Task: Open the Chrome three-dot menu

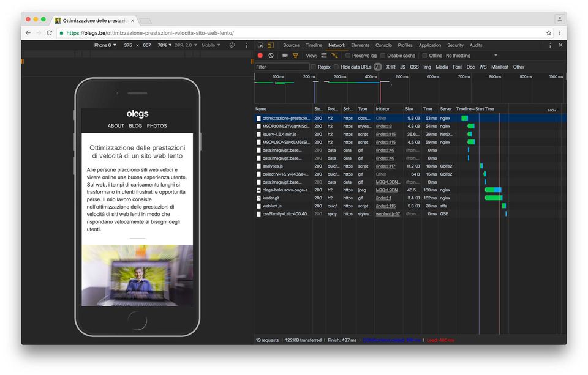Action: [560, 33]
